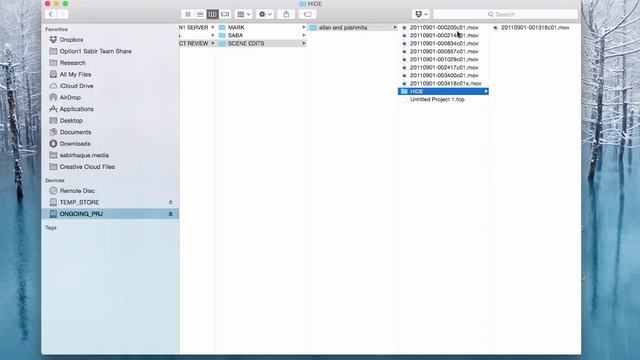Select 20110901-000857c01.mov file

(x=444, y=51)
